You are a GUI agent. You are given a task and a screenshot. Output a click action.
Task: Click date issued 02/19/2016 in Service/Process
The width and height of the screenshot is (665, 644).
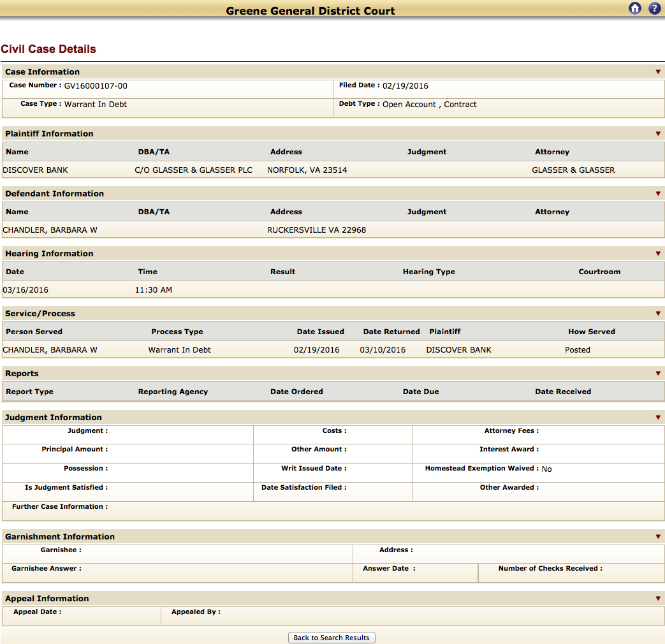(x=317, y=350)
